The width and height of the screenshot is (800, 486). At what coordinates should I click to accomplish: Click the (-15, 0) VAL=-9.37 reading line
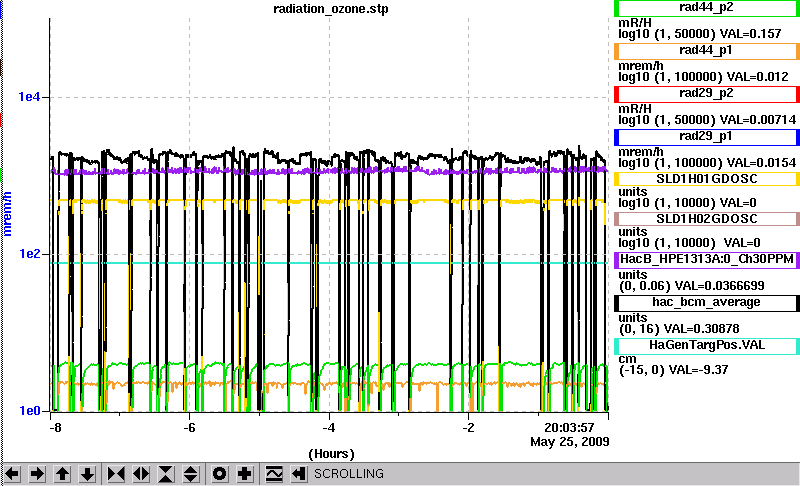pos(673,370)
